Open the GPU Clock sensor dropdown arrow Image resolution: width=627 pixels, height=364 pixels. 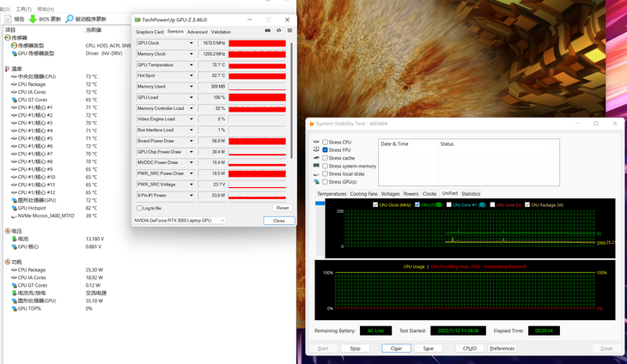pos(192,43)
